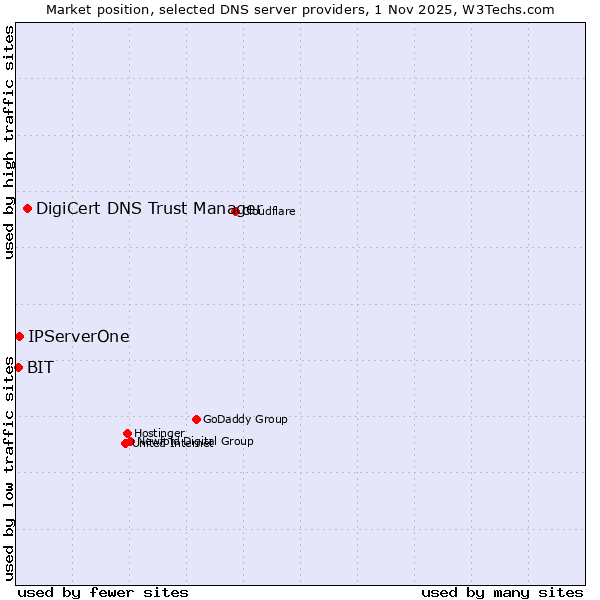Click the Hostinger red marker
The image size is (600, 600).
click(127, 433)
